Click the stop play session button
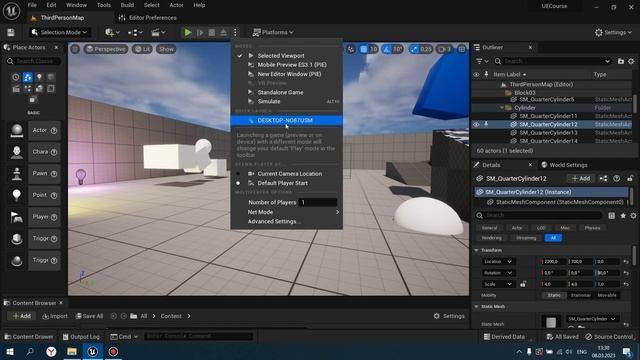The height and width of the screenshot is (360, 640). pos(212,32)
